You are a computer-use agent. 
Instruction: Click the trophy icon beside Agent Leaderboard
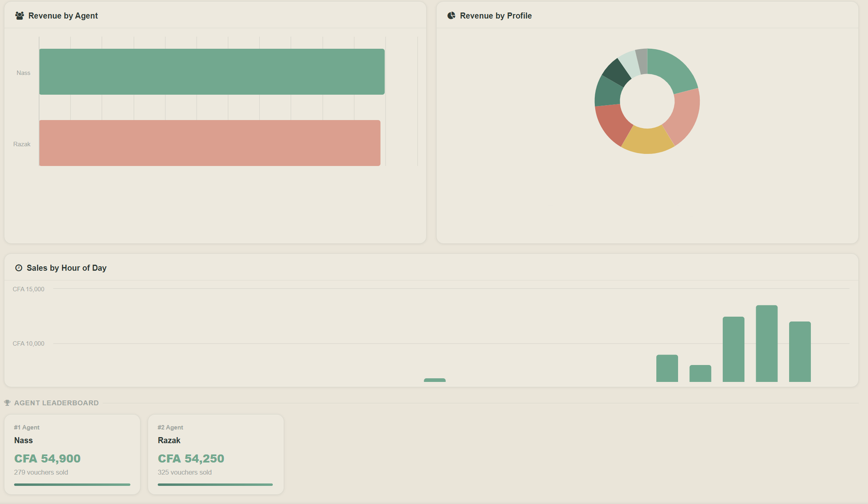(7, 403)
